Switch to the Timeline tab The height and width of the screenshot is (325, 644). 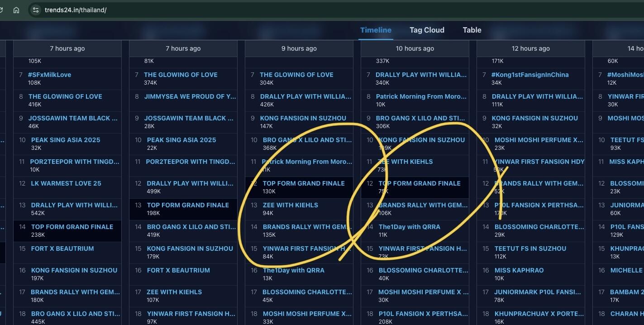tap(376, 30)
